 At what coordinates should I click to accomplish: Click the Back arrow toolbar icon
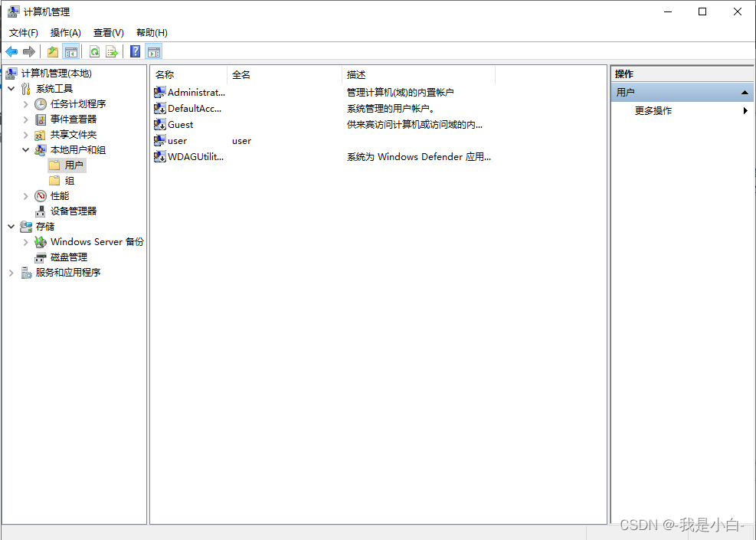click(11, 51)
